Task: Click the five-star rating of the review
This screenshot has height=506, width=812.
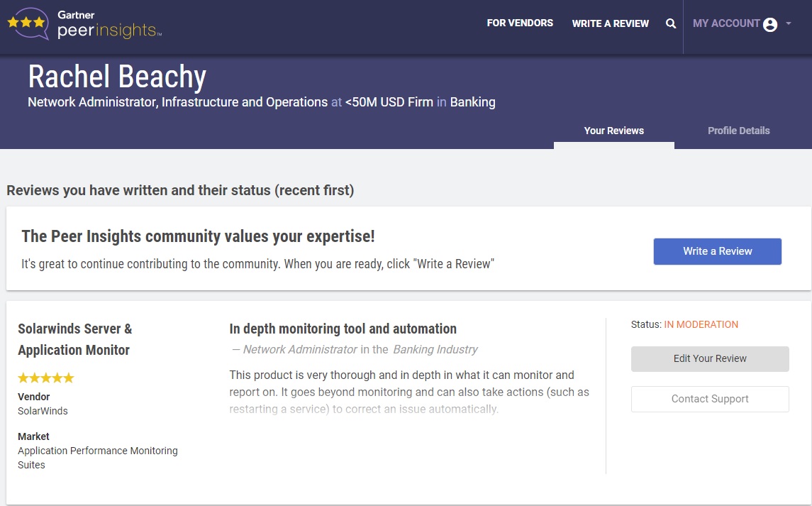Action: [46, 378]
